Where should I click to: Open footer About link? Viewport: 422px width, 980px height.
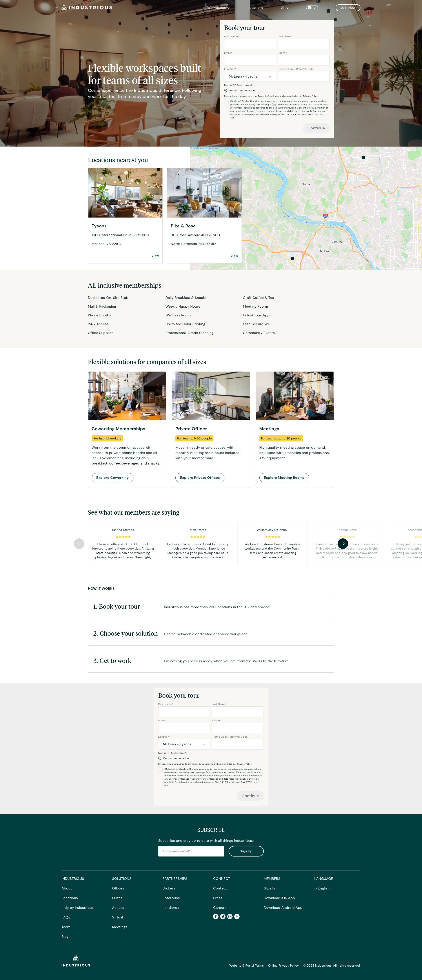click(x=67, y=888)
